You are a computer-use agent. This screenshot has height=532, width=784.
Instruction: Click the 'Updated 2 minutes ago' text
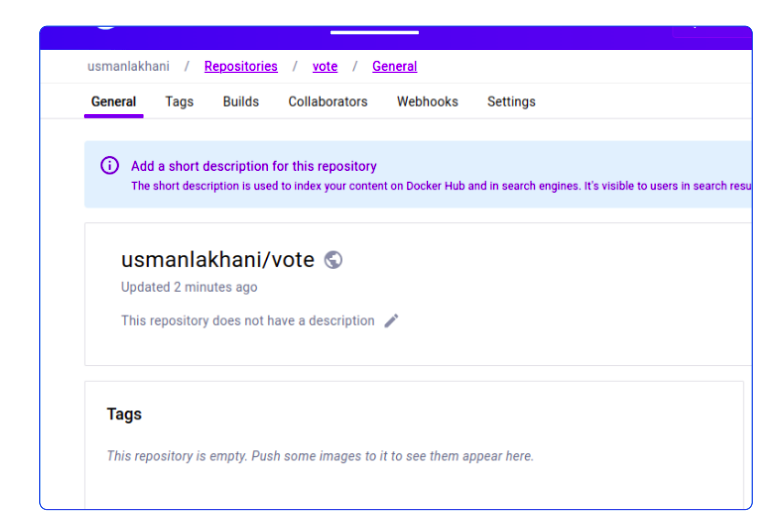click(x=189, y=287)
